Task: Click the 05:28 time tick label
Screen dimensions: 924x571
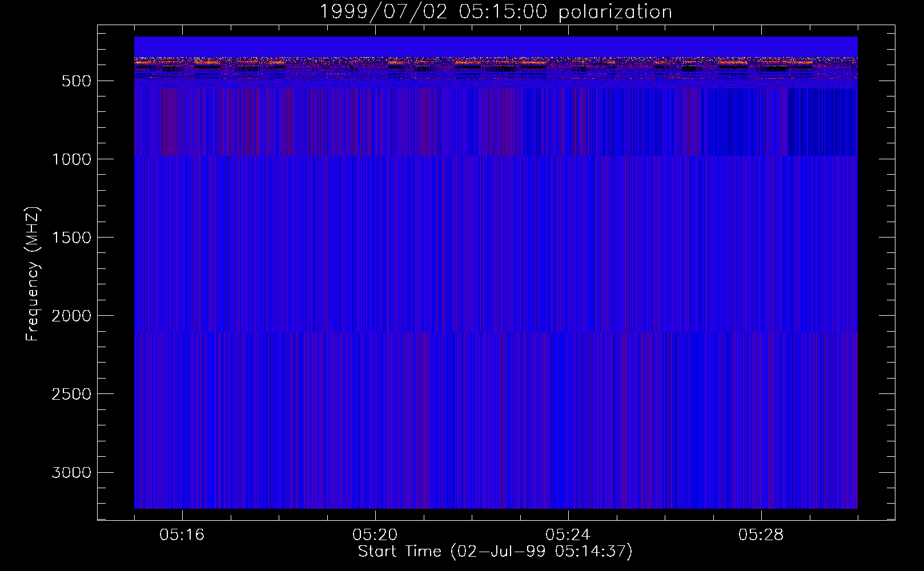Action: (761, 535)
